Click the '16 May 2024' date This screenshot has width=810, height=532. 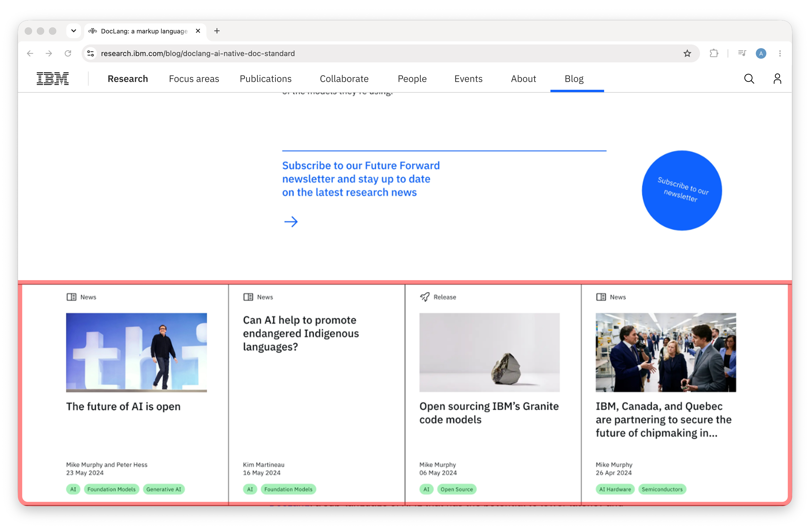pos(262,473)
